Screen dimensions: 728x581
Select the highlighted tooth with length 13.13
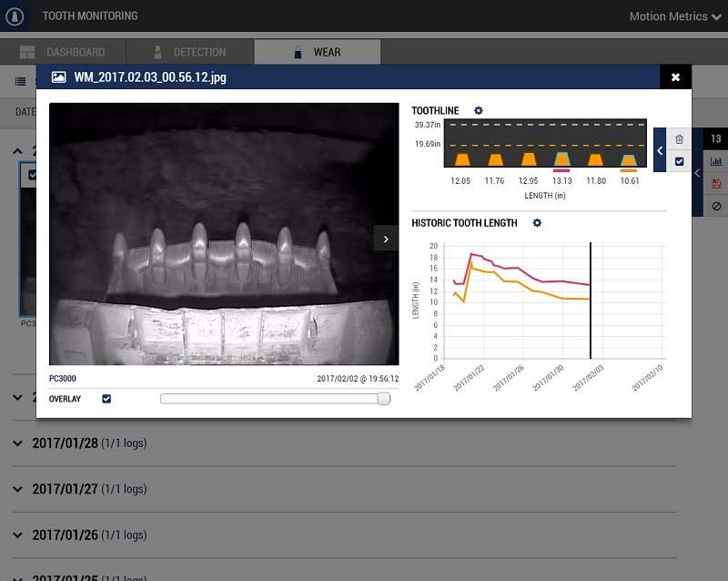pyautogui.click(x=561, y=159)
